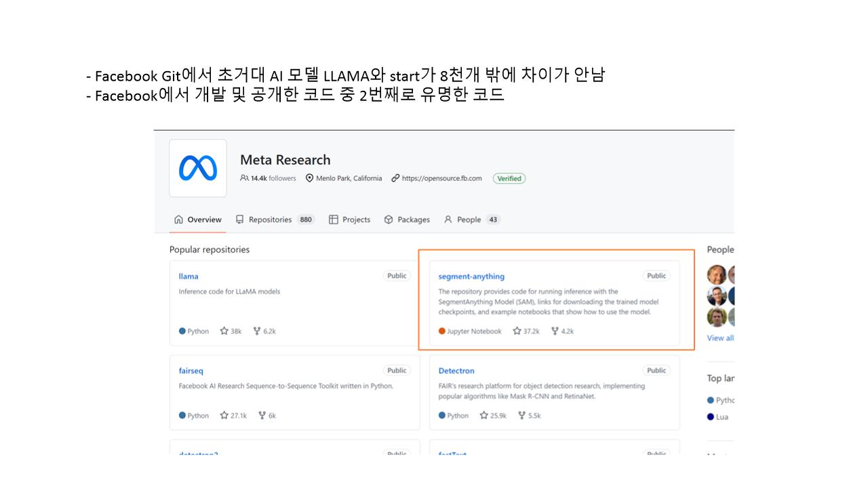The width and height of the screenshot is (868, 488).
Task: Click the Public badge on the fairseq card
Action: tap(397, 371)
